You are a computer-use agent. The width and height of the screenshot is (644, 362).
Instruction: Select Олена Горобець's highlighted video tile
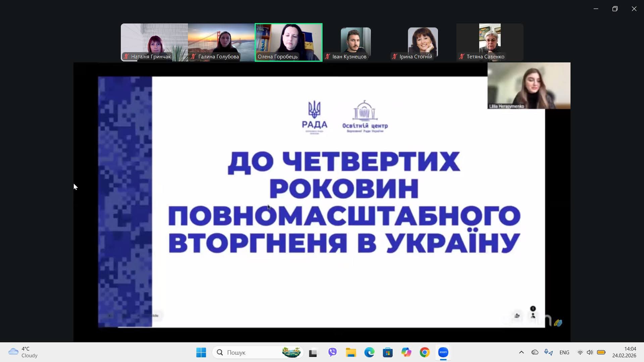click(x=289, y=42)
